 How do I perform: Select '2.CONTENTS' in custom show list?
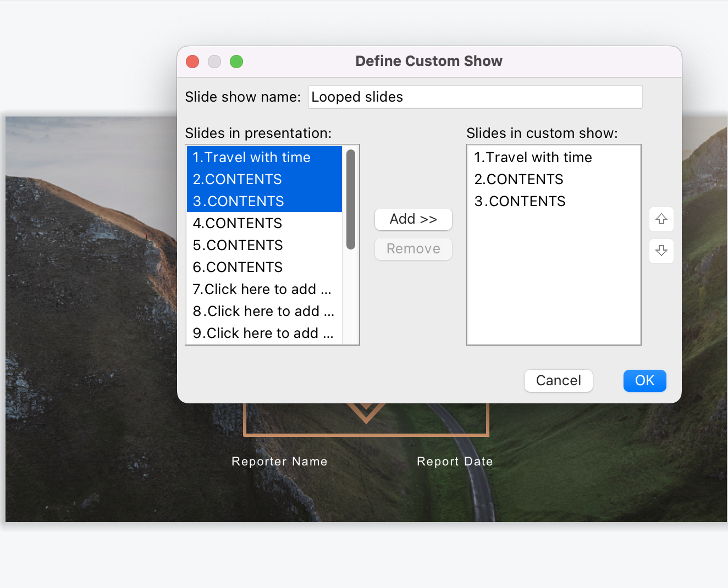(x=554, y=179)
